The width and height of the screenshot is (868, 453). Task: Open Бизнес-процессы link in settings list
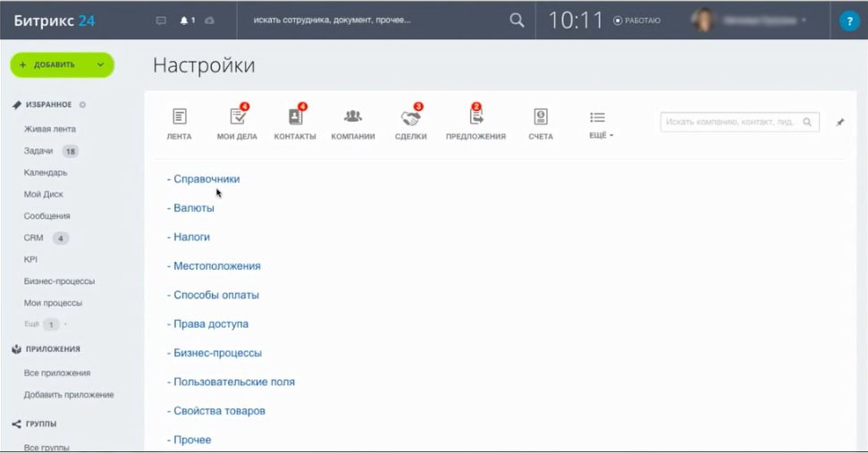pyautogui.click(x=217, y=353)
